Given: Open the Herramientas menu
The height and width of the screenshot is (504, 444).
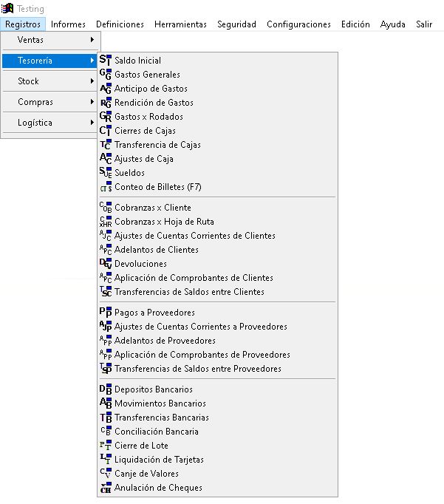Looking at the screenshot, I should click(x=180, y=24).
